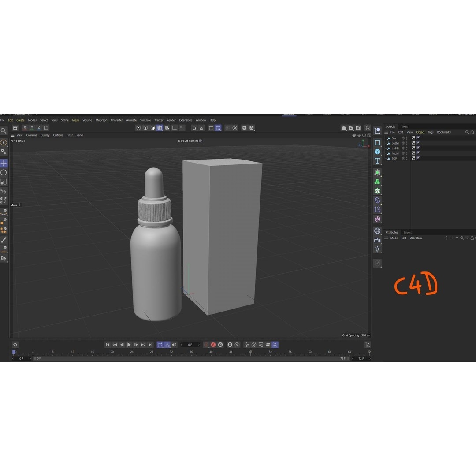Open the Subdivision Surface generator icon
This screenshot has width=476, height=476.
tap(377, 172)
